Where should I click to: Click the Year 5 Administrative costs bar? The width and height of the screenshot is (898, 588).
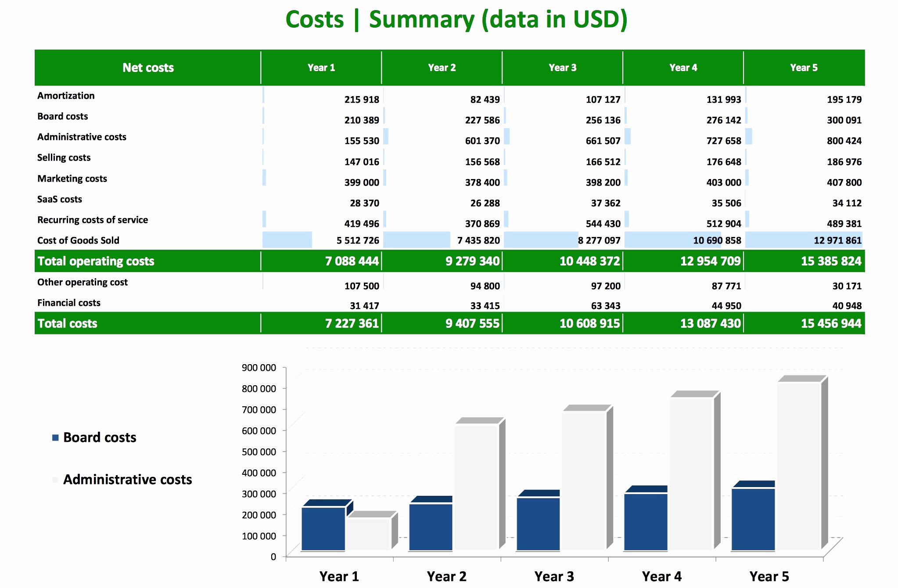tap(798, 465)
